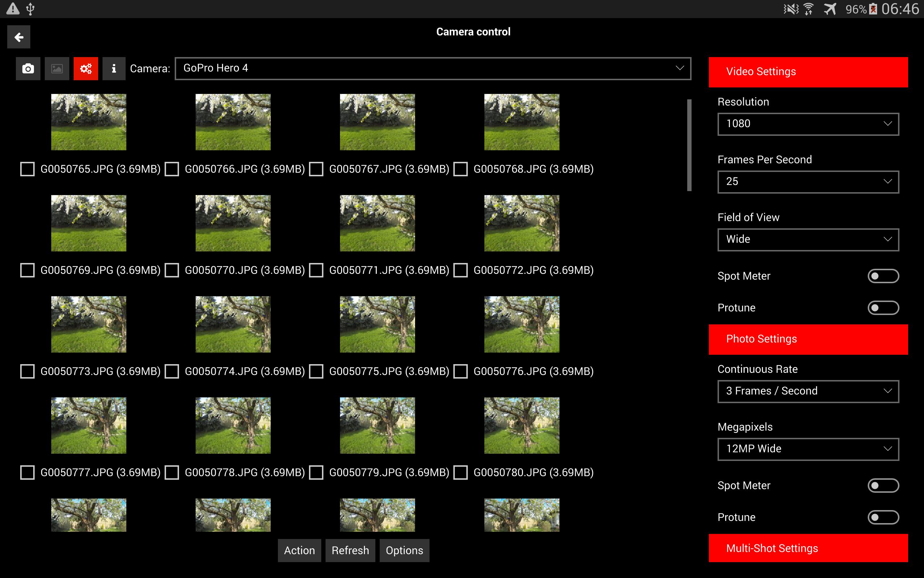Open the camera capture tab icon
Image resolution: width=924 pixels, height=578 pixels.
pos(28,69)
